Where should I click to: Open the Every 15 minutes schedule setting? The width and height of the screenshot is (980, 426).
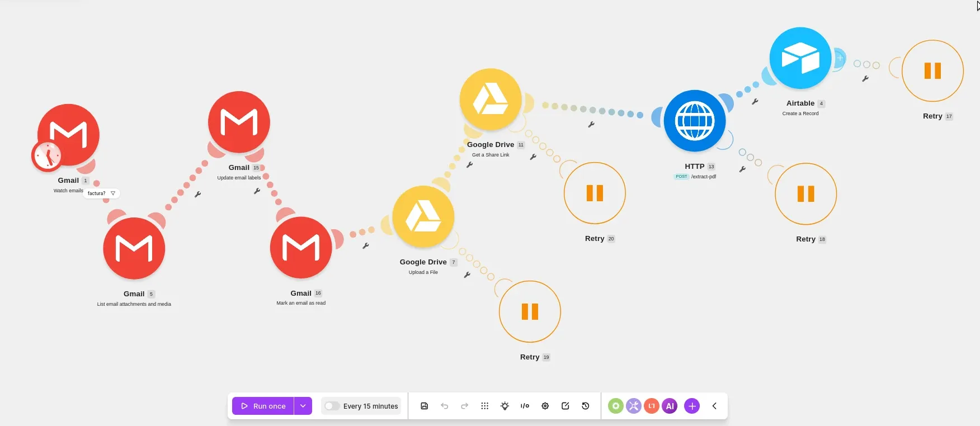[x=370, y=406]
